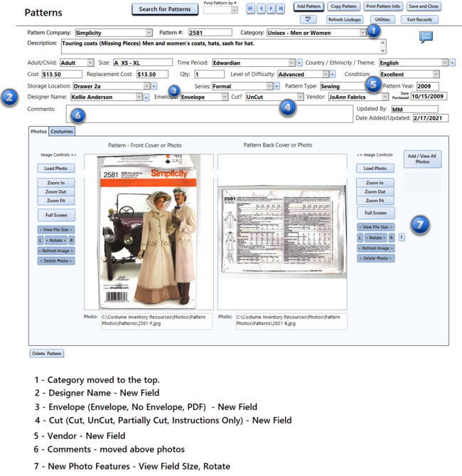This screenshot has height=476, width=462.
Task: Click the Description text field
Action: tap(224, 46)
